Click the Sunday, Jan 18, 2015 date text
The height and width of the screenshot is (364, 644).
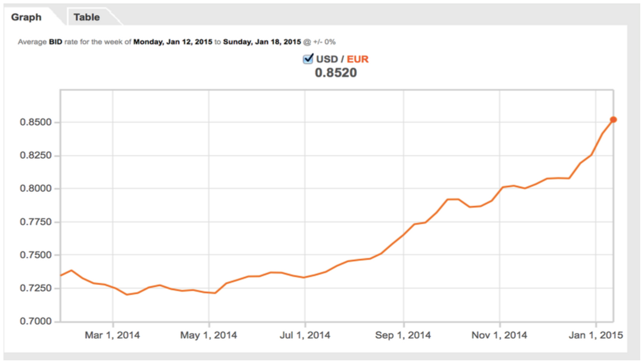click(262, 42)
